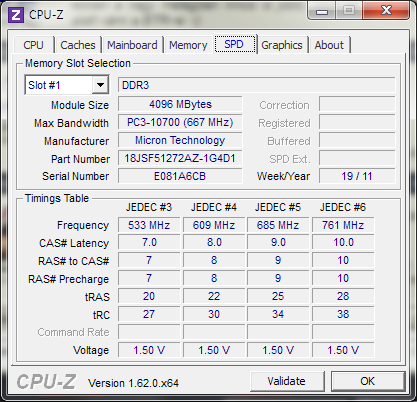This screenshot has width=417, height=402.
Task: Confirm with the OK button
Action: (367, 381)
